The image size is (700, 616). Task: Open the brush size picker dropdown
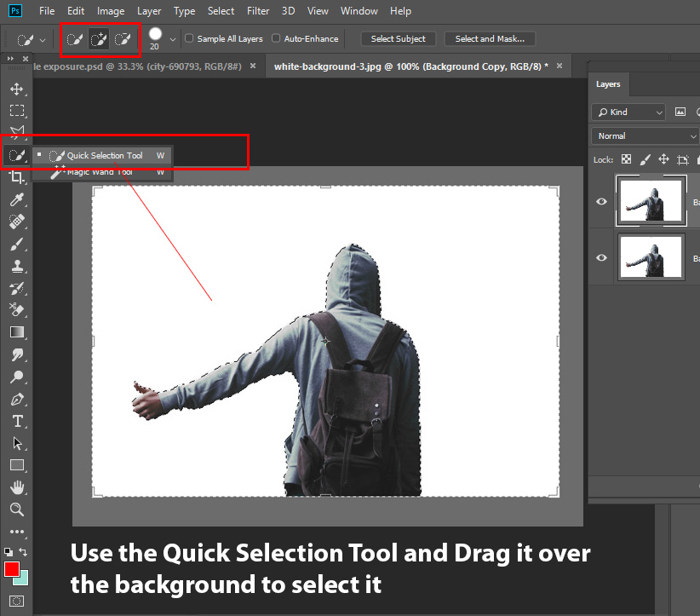pos(172,38)
